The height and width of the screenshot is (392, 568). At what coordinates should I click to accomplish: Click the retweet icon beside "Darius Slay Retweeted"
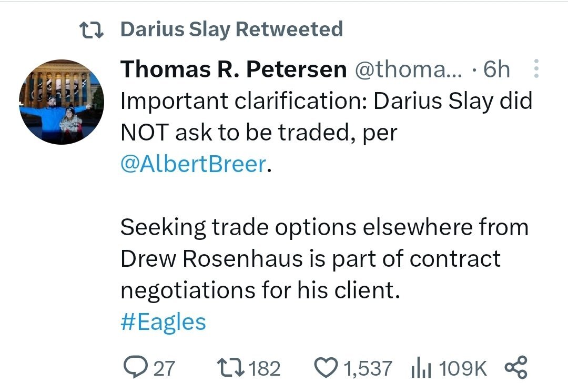(94, 29)
